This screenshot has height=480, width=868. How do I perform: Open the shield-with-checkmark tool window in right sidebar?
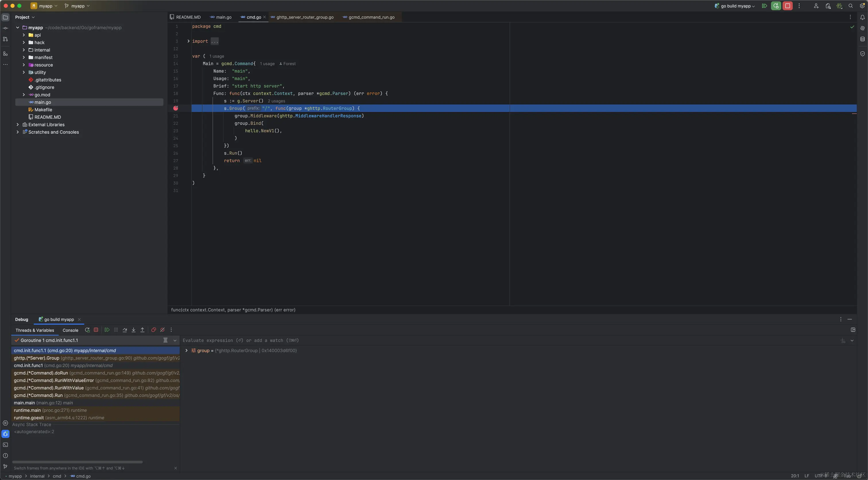(862, 54)
